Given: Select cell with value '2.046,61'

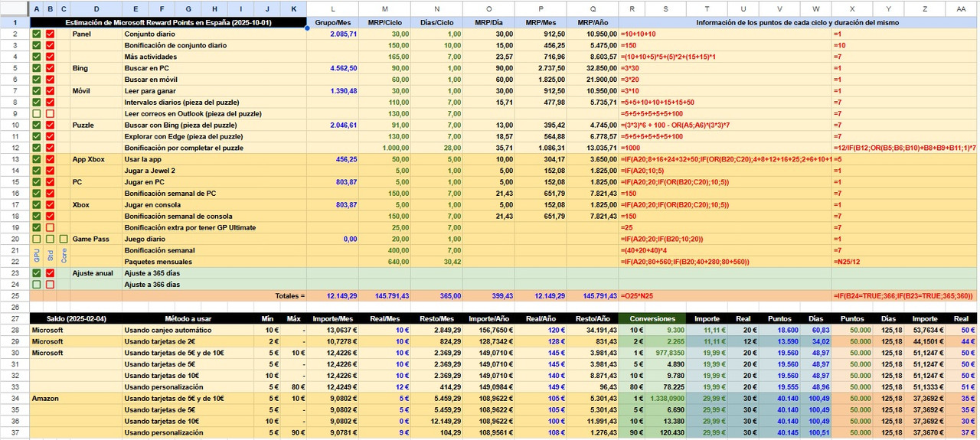Looking at the screenshot, I should (333, 125).
